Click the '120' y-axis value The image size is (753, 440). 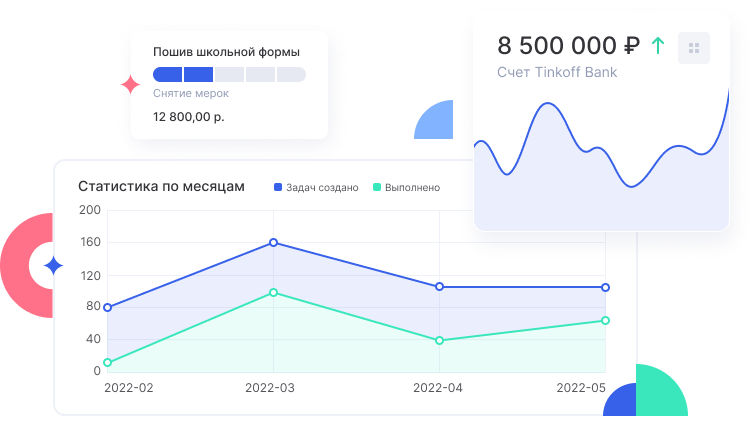pos(90,276)
